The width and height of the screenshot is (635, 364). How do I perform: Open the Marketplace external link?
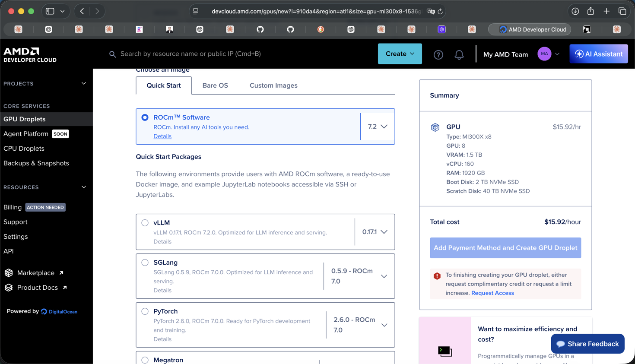40,273
